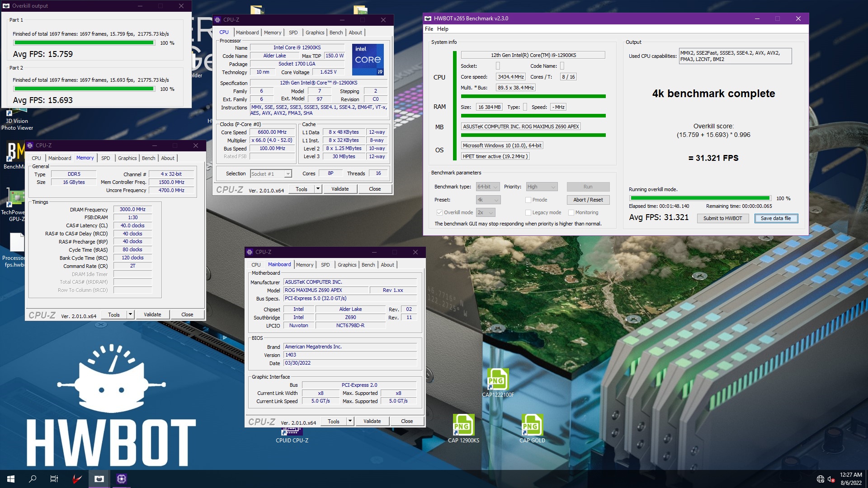Click the title icon of the CPU-Z Mainboard window
The height and width of the screenshot is (488, 868).
click(250, 252)
